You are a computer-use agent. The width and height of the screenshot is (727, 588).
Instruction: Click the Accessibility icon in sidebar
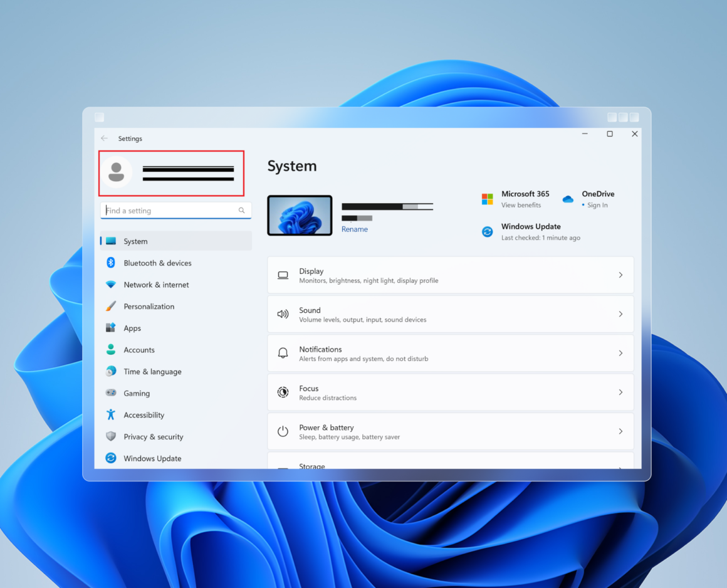[x=112, y=414]
